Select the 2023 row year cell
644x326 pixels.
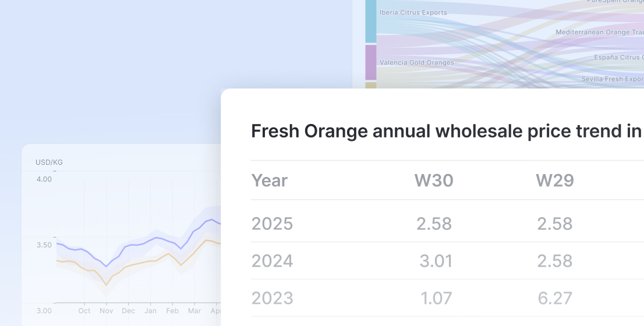[272, 298]
